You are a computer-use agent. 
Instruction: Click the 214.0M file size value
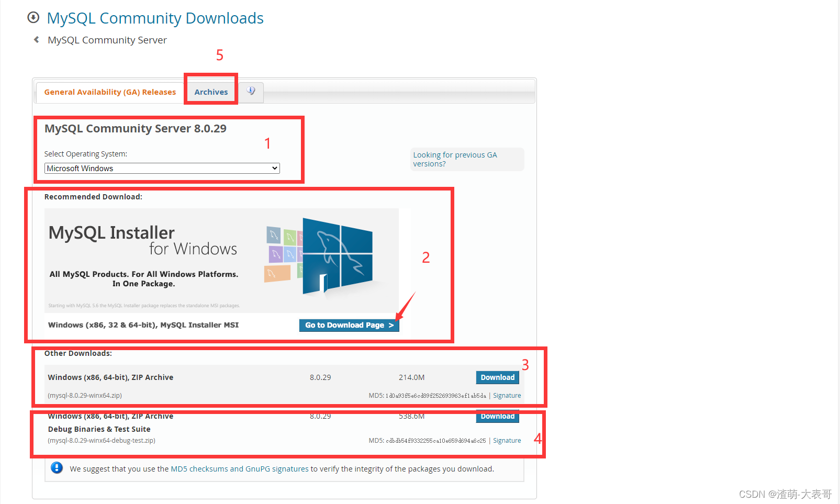pos(411,377)
